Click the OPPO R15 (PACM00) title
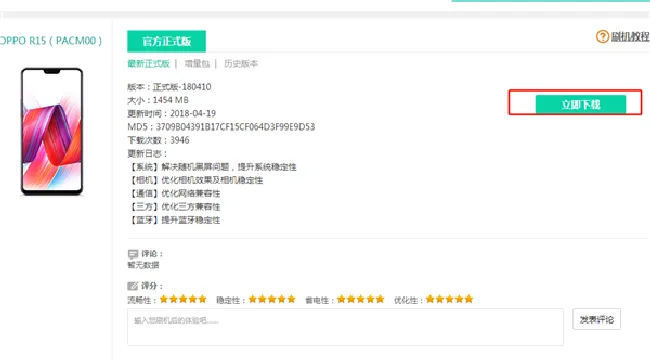Screen dimensions: 650x361 tap(51, 41)
